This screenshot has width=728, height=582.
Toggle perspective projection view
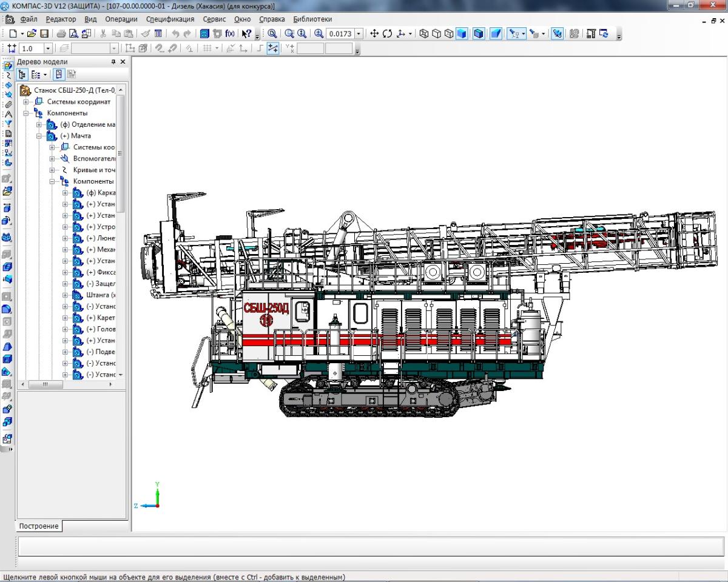(496, 34)
